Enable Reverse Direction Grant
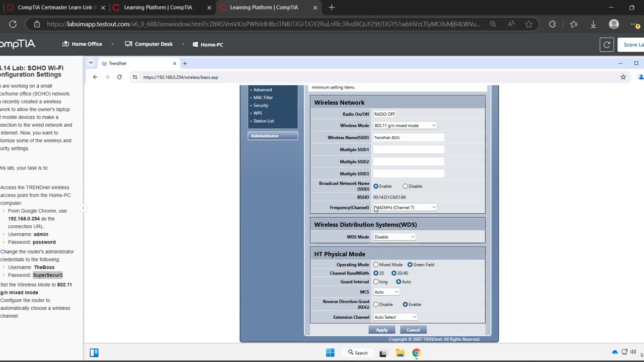The height and width of the screenshot is (362, 644). pos(405,304)
